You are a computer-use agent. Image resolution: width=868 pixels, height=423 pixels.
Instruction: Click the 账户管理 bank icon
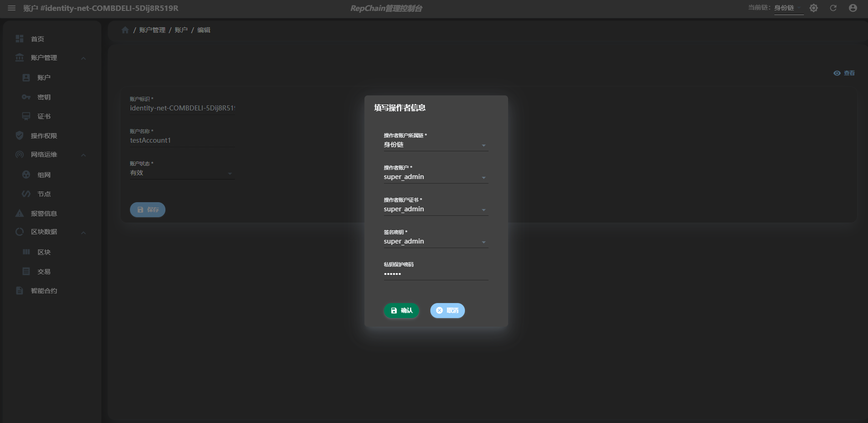[20, 58]
